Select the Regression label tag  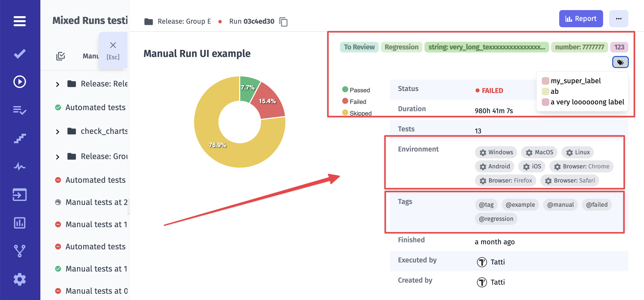[x=401, y=46]
